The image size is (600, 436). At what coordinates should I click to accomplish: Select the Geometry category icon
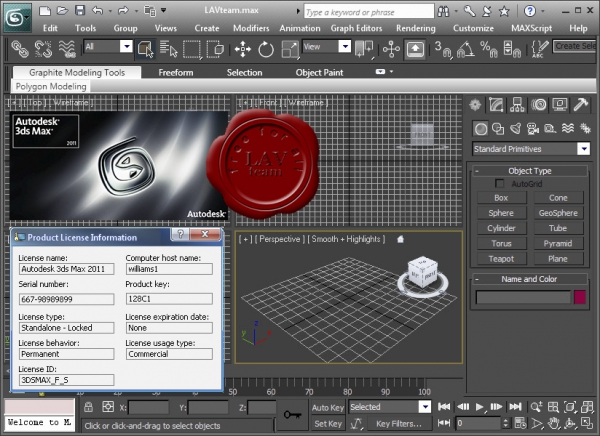coord(481,129)
